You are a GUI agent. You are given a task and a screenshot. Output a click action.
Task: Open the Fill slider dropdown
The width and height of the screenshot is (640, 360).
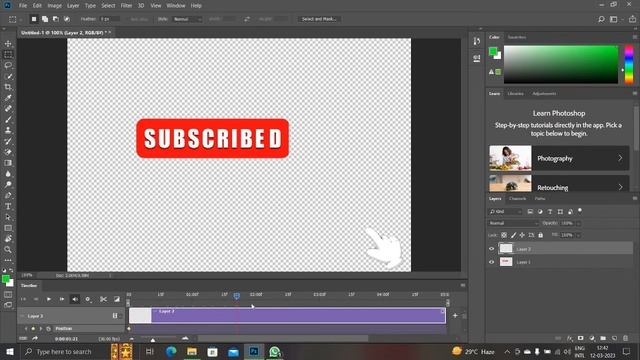coord(578,235)
